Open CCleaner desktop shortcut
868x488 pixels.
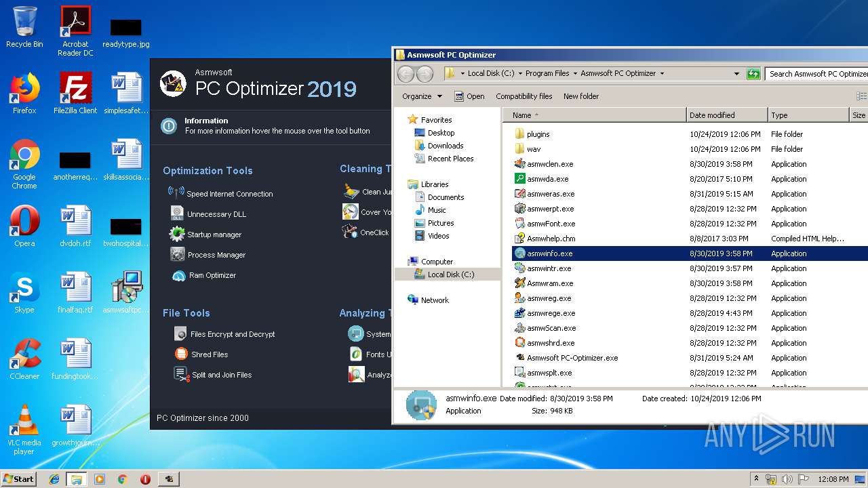[24, 359]
